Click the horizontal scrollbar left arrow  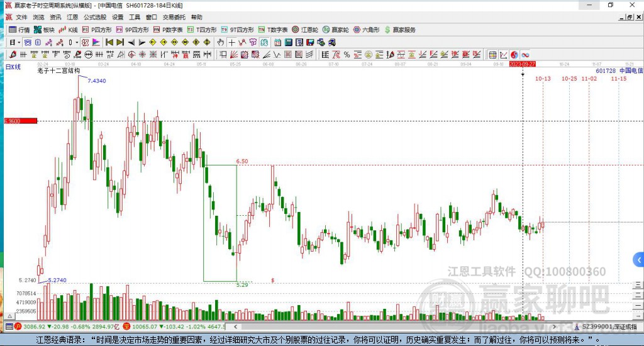235,326
